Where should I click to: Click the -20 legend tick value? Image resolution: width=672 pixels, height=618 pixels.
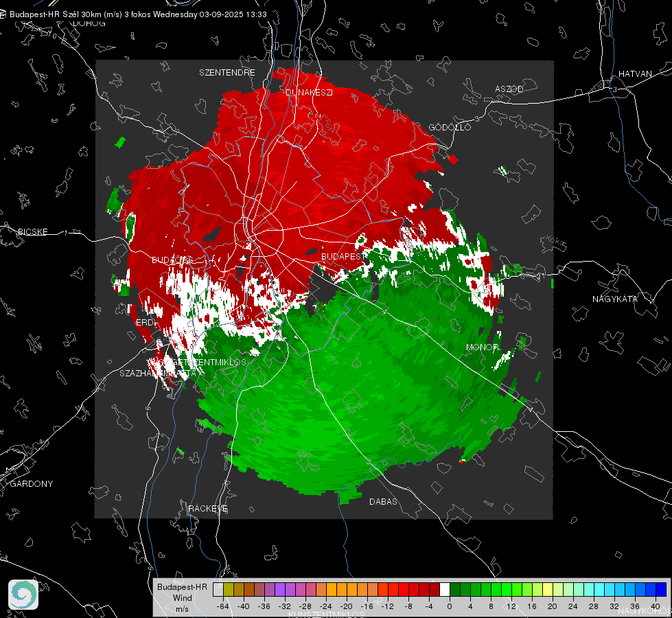346,606
